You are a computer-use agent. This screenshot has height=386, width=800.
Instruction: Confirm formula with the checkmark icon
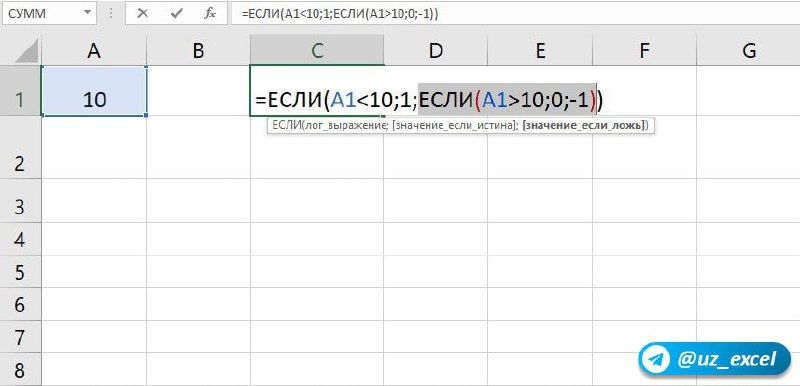coord(177,14)
